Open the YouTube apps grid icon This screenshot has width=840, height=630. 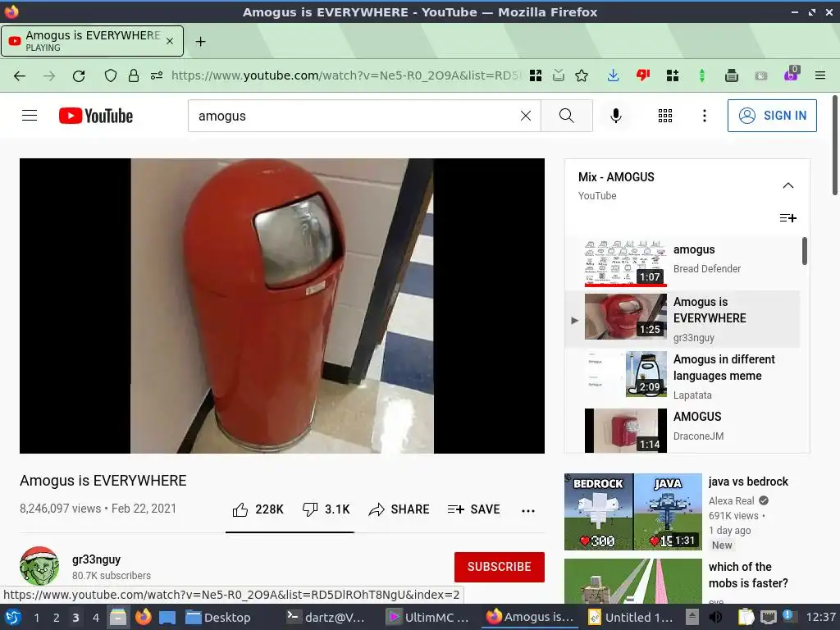point(664,116)
